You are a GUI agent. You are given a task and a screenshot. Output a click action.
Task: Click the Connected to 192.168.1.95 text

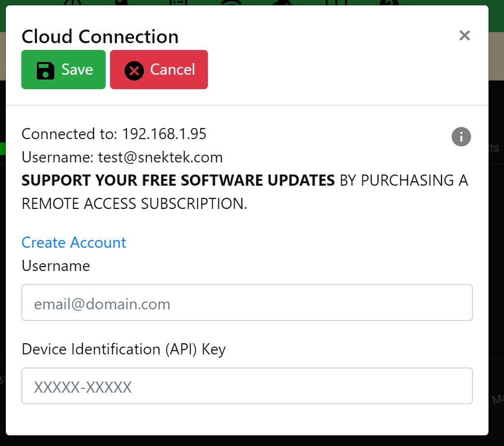click(114, 134)
